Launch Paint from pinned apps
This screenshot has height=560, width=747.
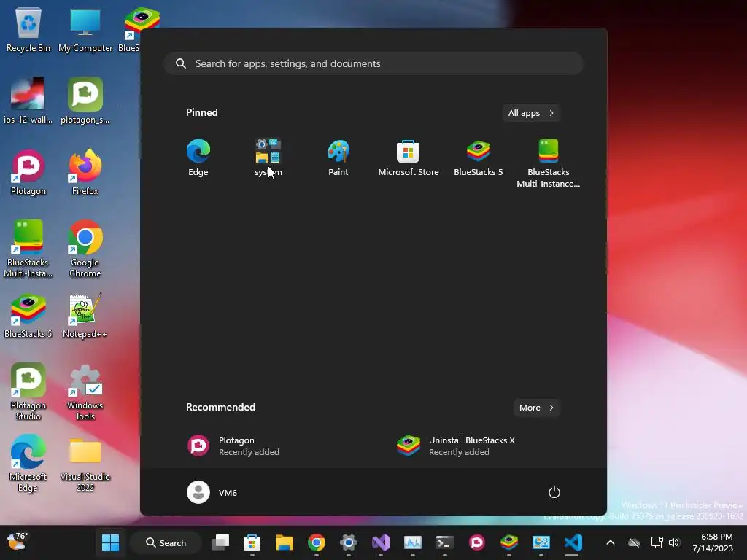click(338, 158)
